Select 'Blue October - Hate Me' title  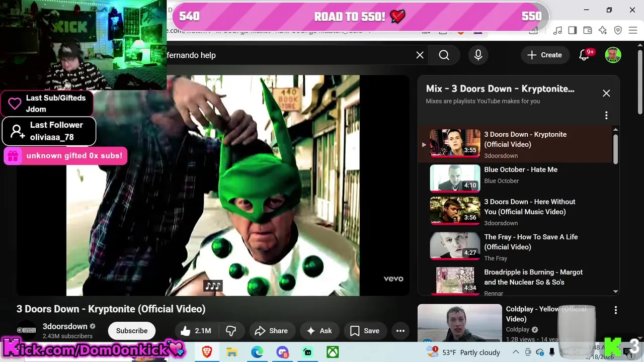[x=521, y=170]
